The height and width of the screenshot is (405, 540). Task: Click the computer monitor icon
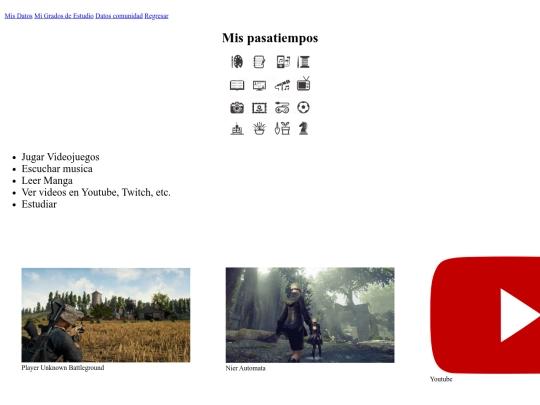pos(259,85)
